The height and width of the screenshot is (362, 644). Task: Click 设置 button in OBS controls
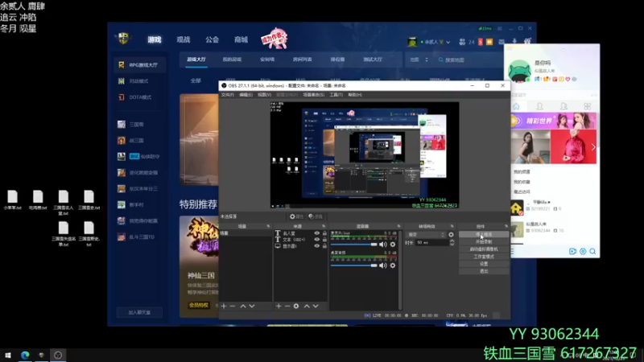(484, 264)
